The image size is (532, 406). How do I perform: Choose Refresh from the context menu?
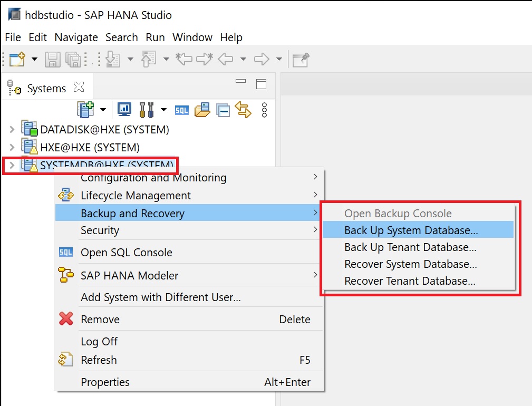(x=189, y=360)
